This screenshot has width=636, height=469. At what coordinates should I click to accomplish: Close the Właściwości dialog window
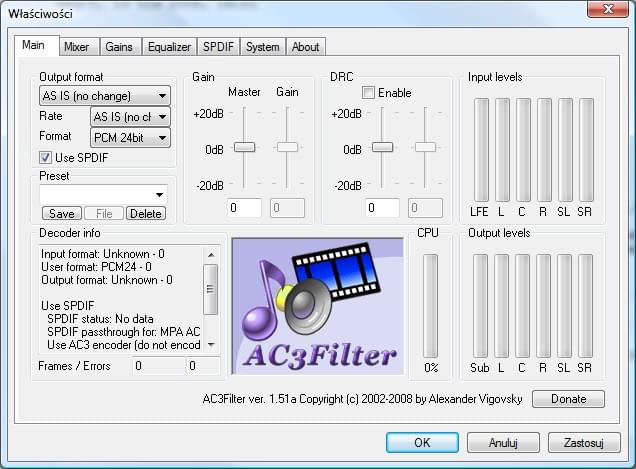(x=608, y=9)
